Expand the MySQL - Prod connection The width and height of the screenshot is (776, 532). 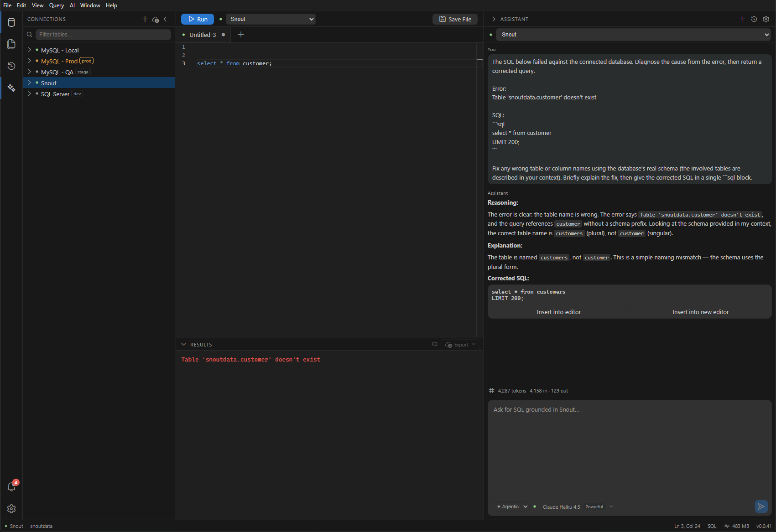tap(30, 61)
